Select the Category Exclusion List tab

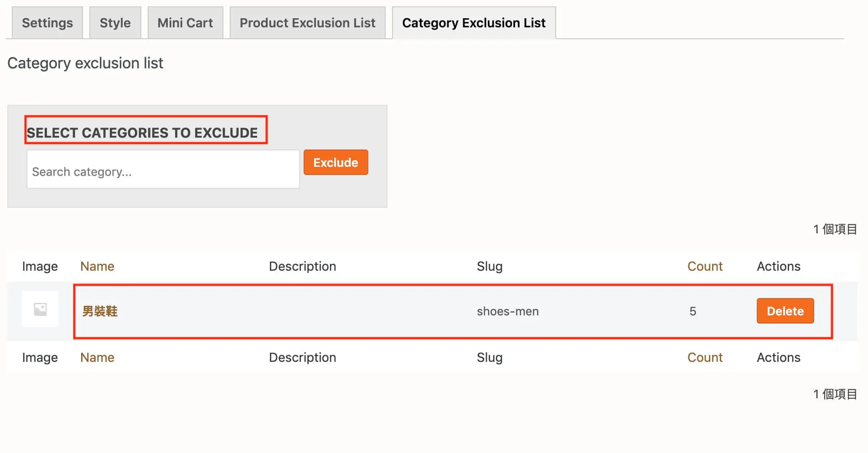(x=474, y=23)
